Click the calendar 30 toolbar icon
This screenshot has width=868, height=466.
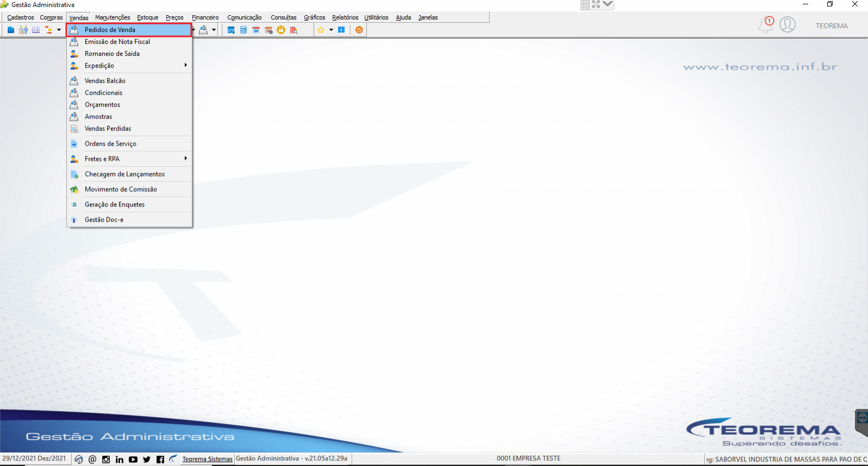click(256, 30)
